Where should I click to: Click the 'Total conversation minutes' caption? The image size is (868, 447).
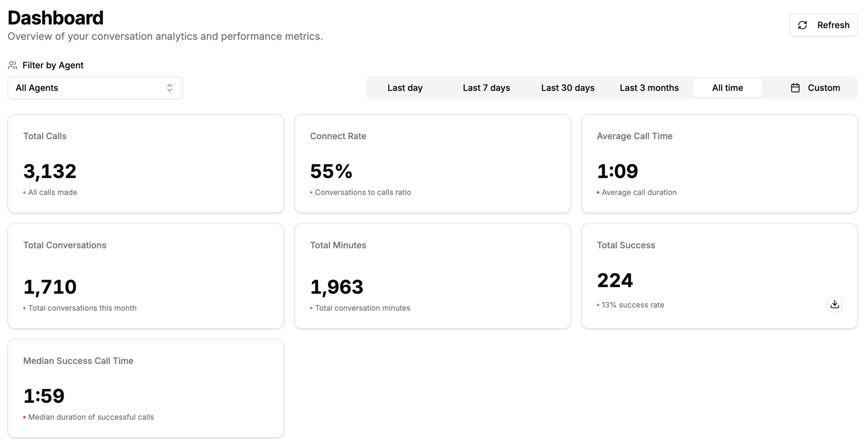(362, 308)
